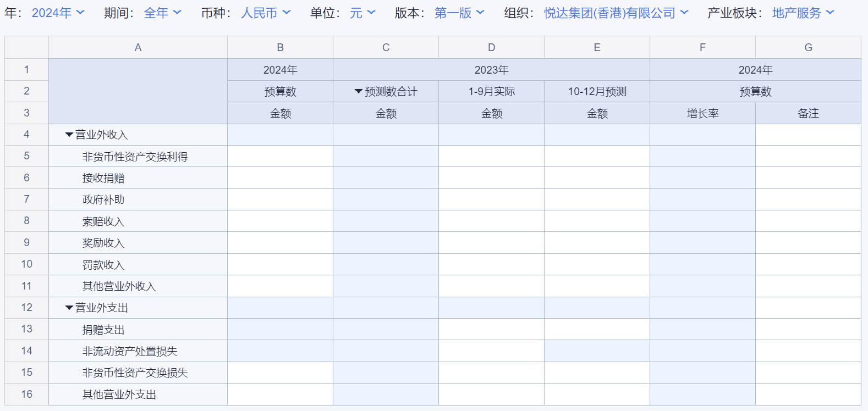
Task: Open the 单位 元 dropdown
Action: 362,13
